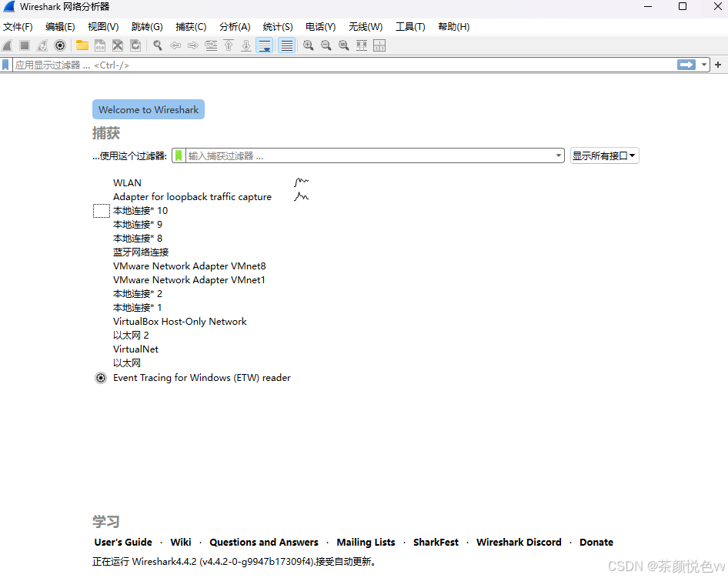
Task: Select the VirtualNet interface
Action: click(x=135, y=349)
